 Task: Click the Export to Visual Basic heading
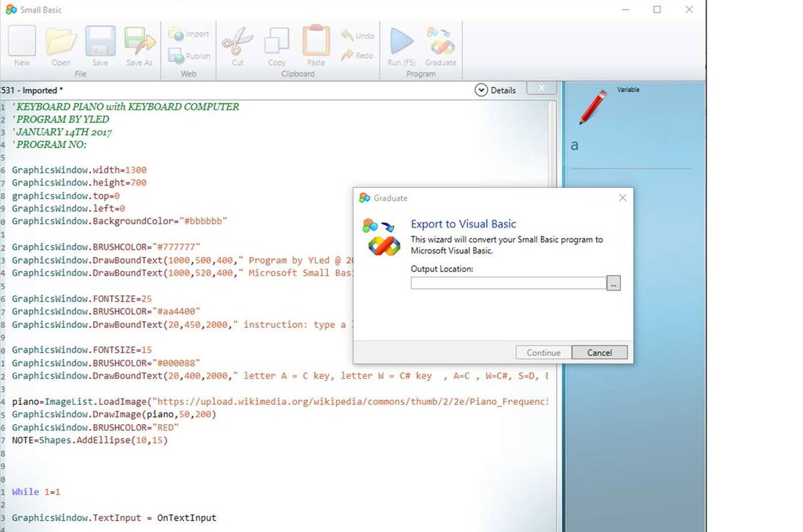pyautogui.click(x=463, y=224)
